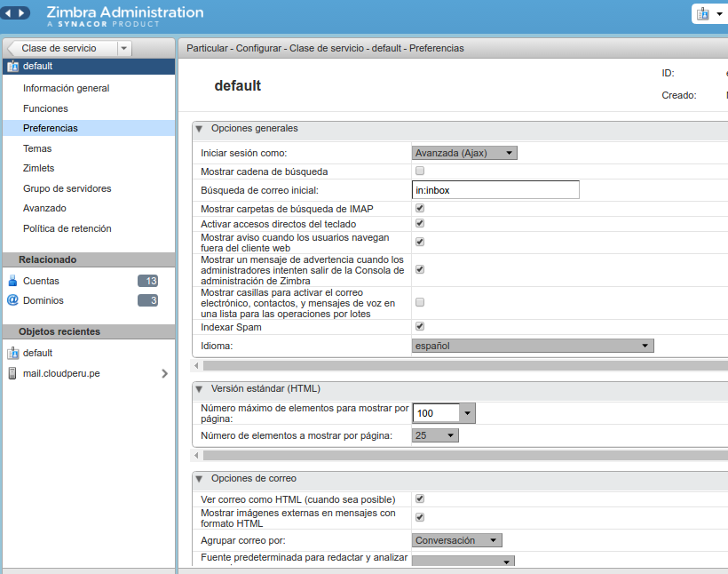Open the max elements per page 100 dropdown
This screenshot has height=574, width=728.
click(468, 413)
